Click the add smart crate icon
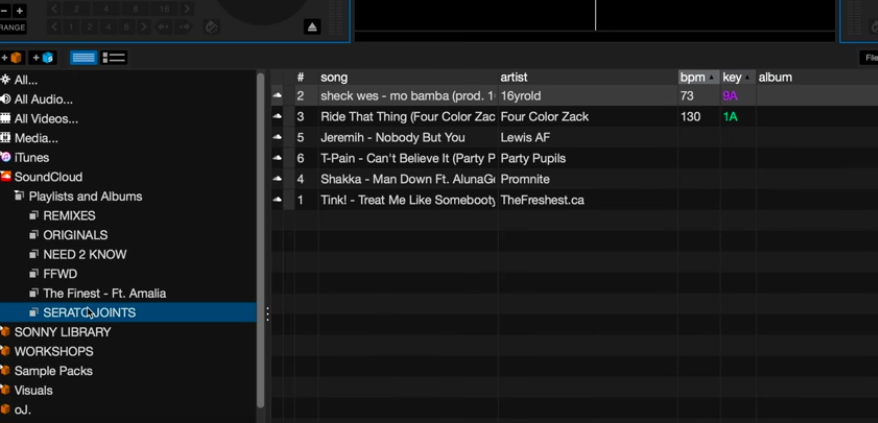Viewport: 878px width, 423px height. click(x=43, y=57)
